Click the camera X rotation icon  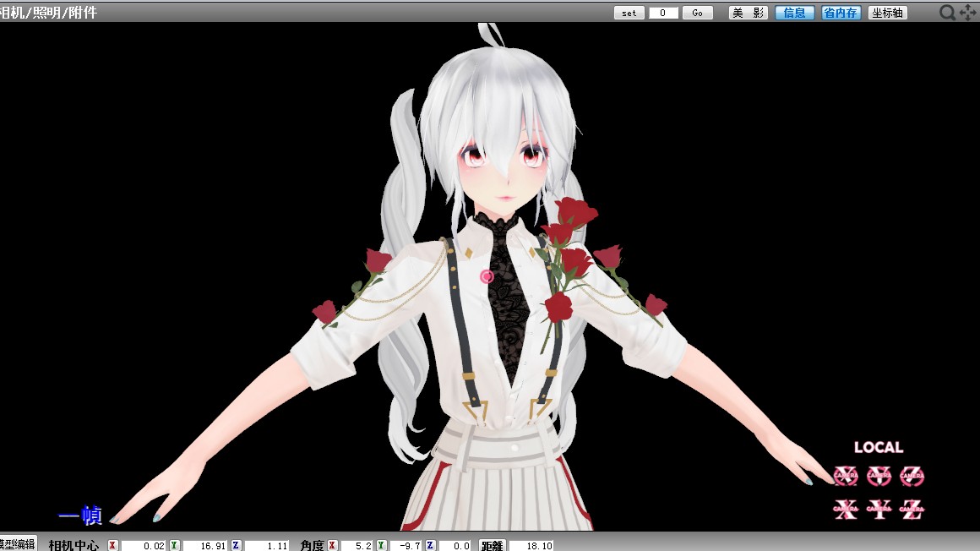coord(846,476)
